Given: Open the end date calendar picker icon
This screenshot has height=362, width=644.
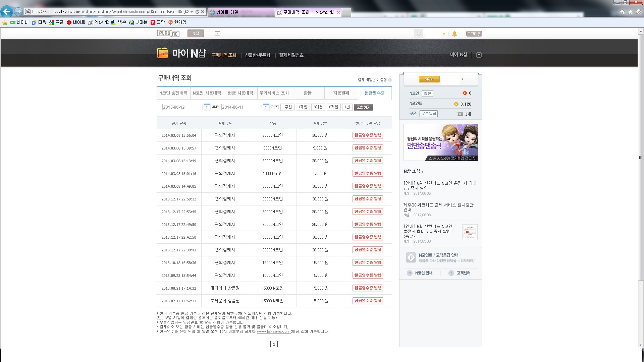Looking at the screenshot, I should pyautogui.click(x=266, y=107).
